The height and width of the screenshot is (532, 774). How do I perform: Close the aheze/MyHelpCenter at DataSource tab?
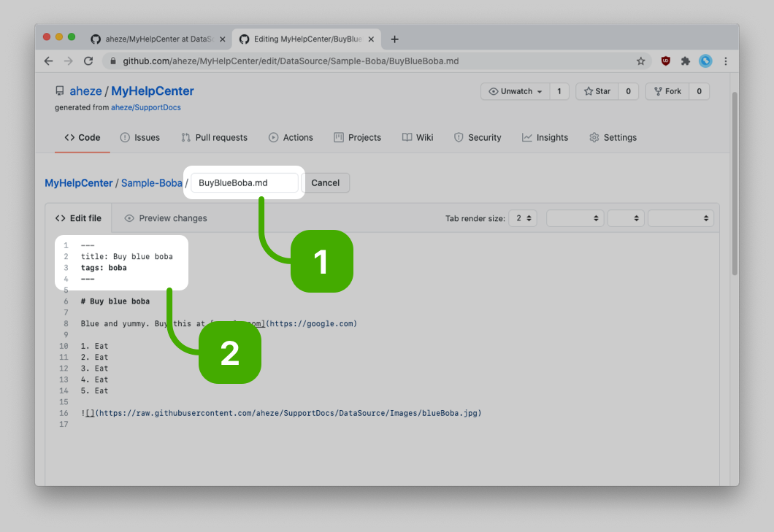tap(222, 39)
